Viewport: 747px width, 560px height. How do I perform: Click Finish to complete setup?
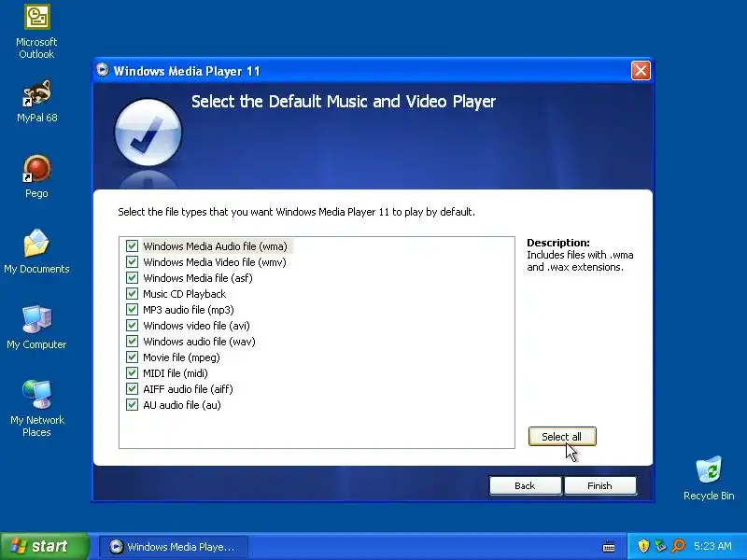coord(599,485)
